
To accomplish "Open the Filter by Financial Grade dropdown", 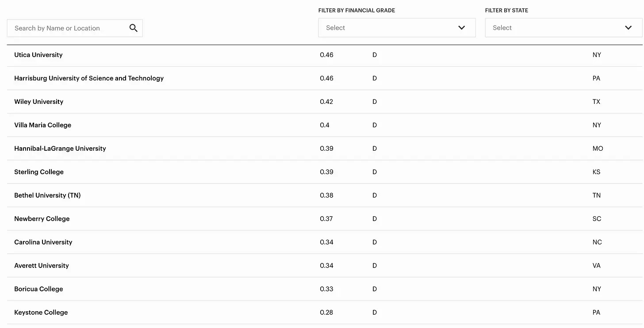I will click(397, 28).
